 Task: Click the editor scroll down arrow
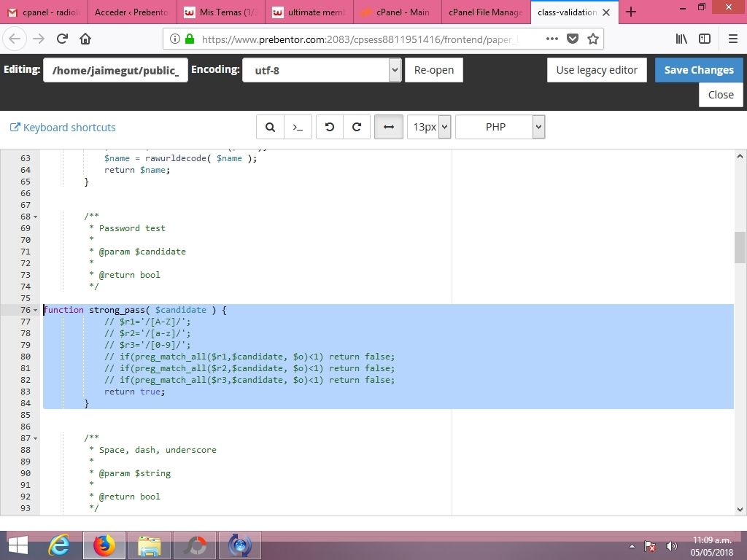(740, 509)
